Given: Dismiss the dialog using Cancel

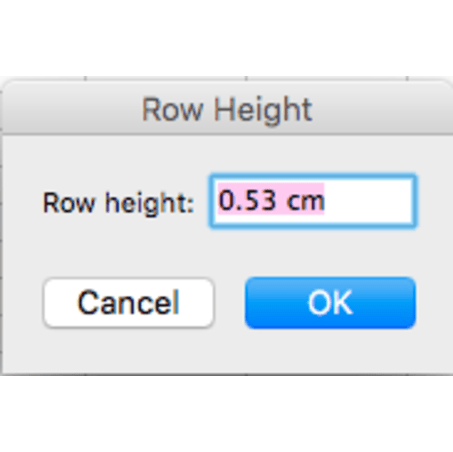Looking at the screenshot, I should (129, 303).
